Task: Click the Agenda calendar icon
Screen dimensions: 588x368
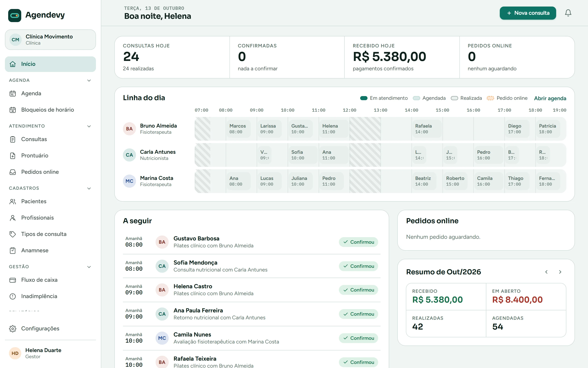Action: 13,93
